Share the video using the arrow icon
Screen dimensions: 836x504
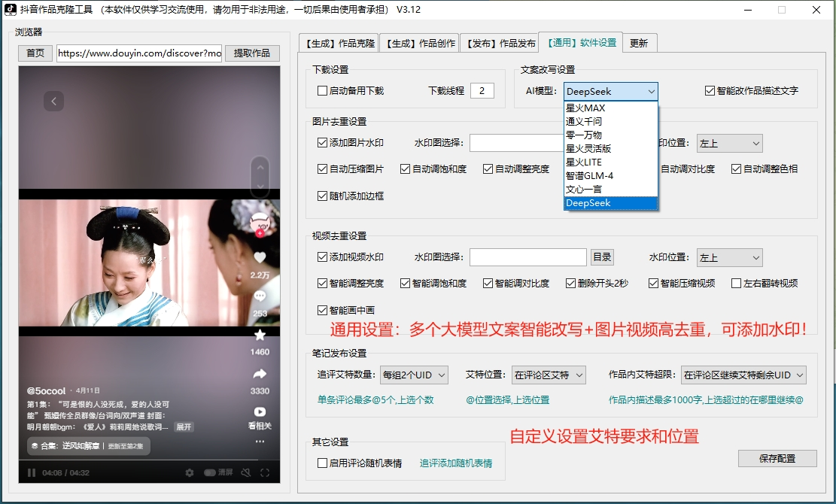point(260,374)
